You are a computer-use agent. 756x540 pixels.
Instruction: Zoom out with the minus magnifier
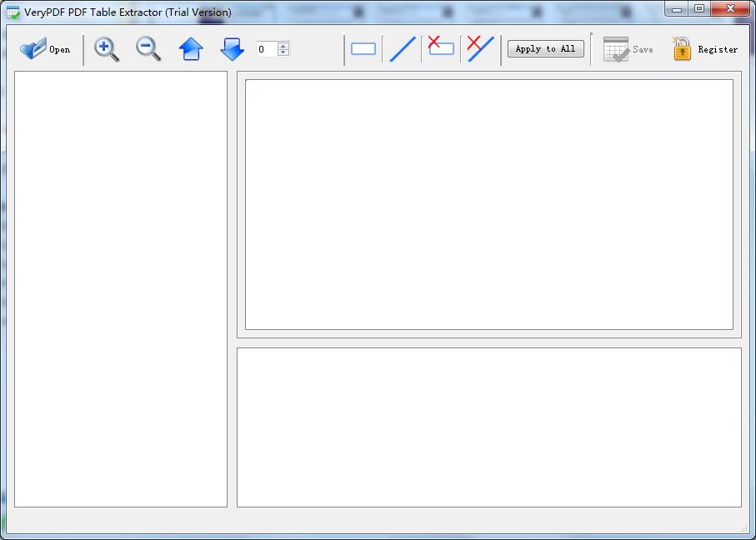tap(148, 50)
